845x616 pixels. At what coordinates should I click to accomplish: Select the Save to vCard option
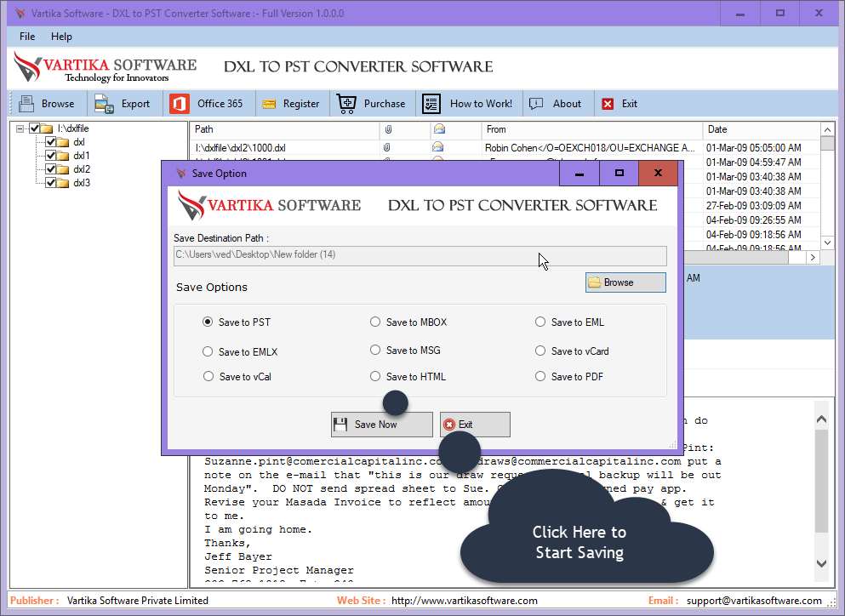click(x=540, y=351)
